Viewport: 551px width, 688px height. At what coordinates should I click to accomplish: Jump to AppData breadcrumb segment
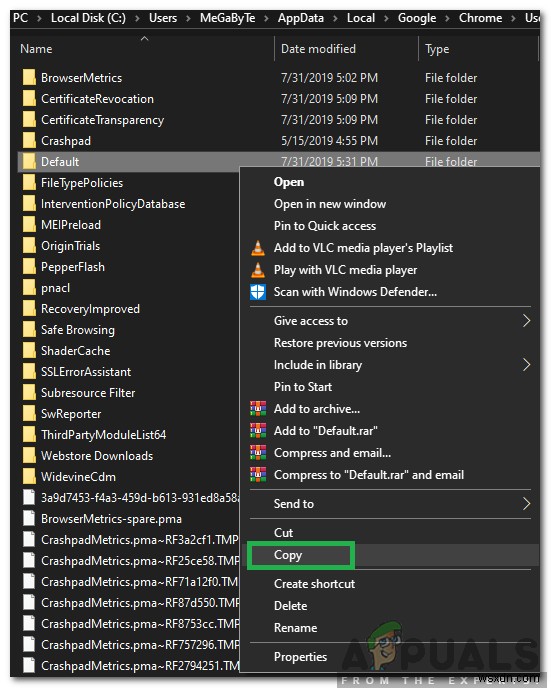[301, 18]
